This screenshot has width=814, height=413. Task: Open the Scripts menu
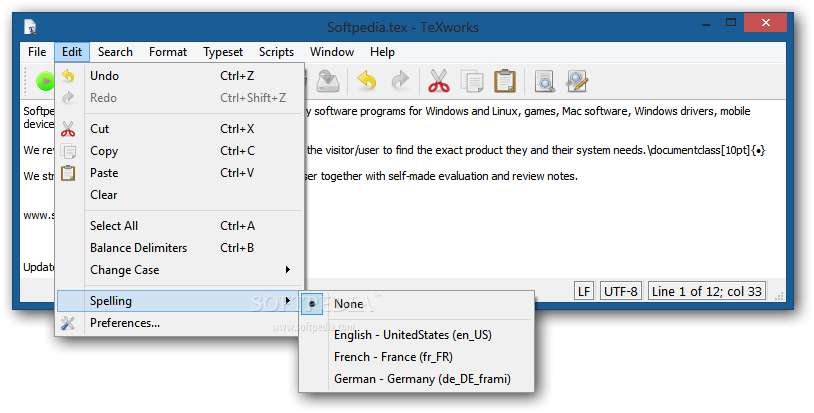pyautogui.click(x=277, y=52)
